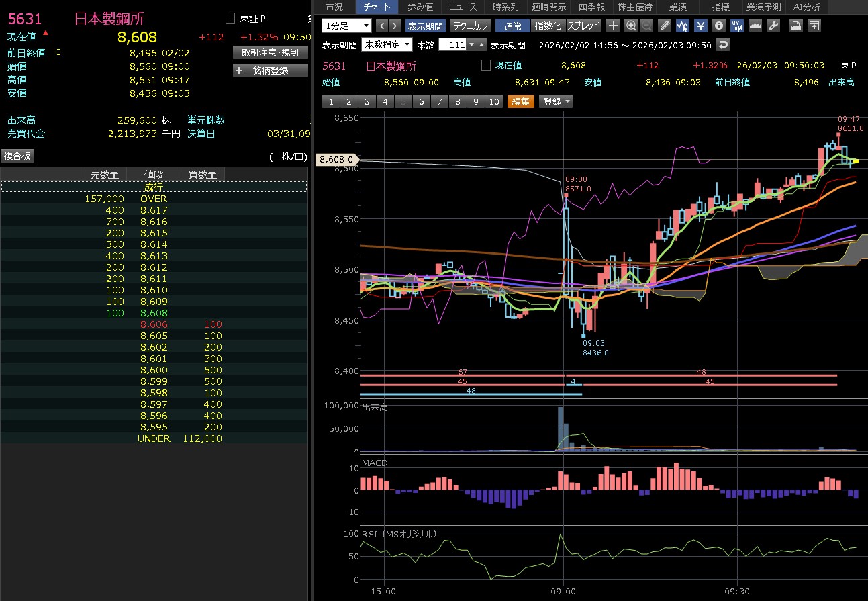Click the 銘柄登録 button
This screenshot has height=601, width=868.
pos(271,70)
